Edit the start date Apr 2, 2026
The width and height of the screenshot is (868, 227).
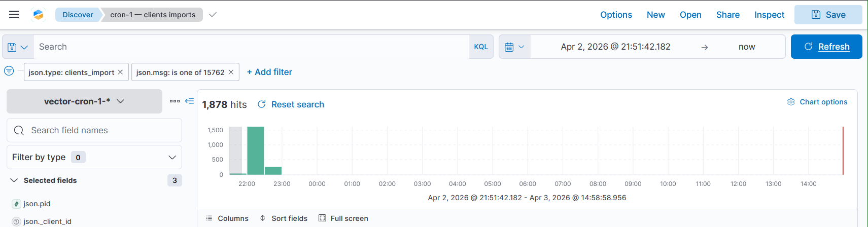(615, 47)
